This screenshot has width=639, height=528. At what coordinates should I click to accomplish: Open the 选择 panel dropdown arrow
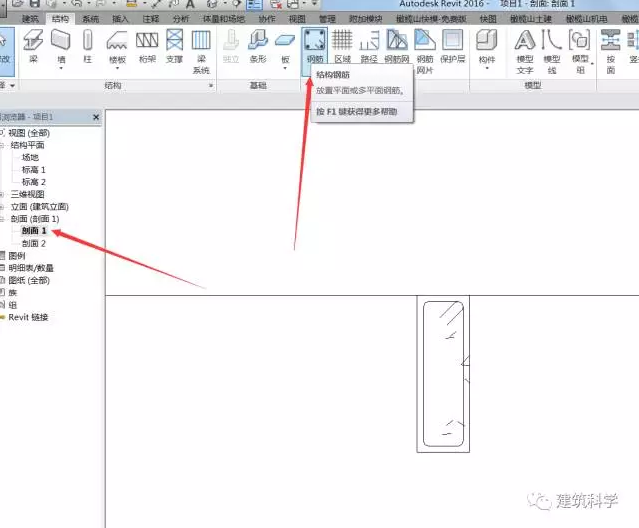point(12,86)
